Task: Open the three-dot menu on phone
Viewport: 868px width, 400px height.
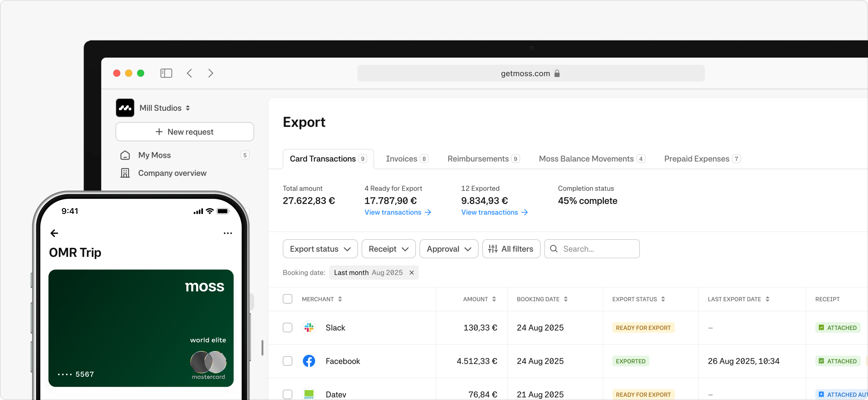Action: tap(228, 233)
